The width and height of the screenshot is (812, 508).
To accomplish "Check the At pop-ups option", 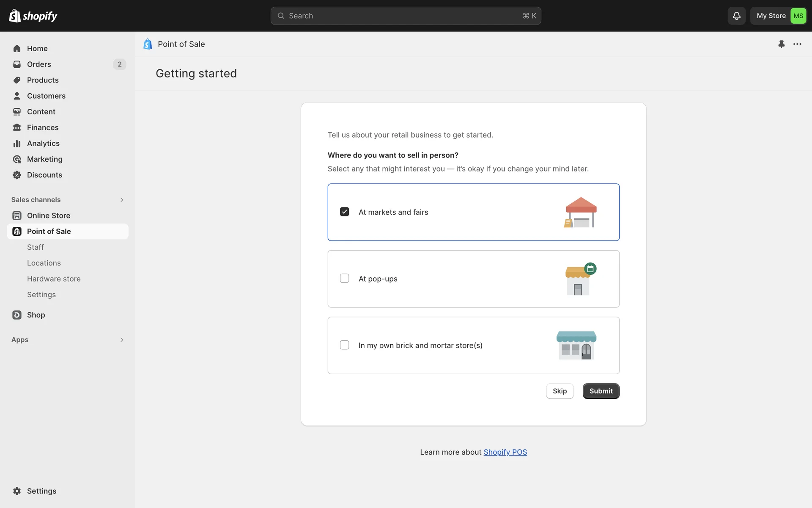I will (x=345, y=279).
